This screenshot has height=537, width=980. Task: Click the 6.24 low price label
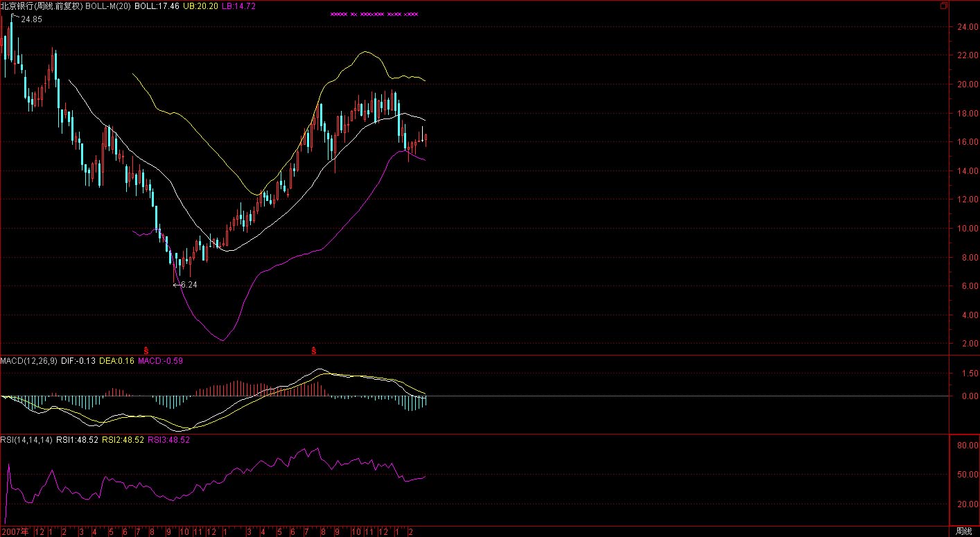coord(189,285)
